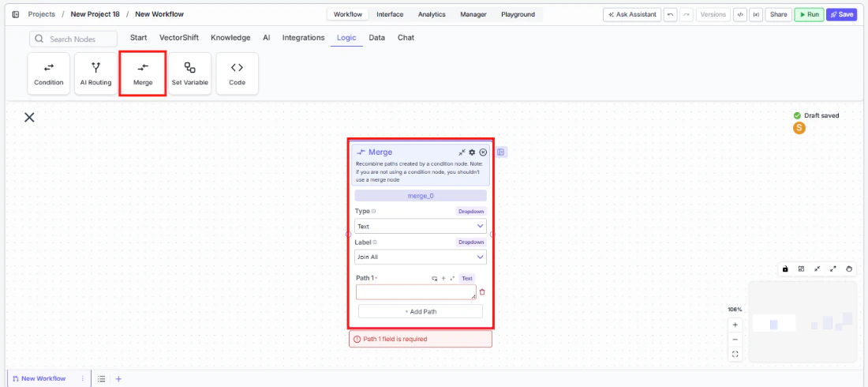Delete Path 1 with the trash icon
This screenshot has height=387, width=868.
(x=482, y=291)
